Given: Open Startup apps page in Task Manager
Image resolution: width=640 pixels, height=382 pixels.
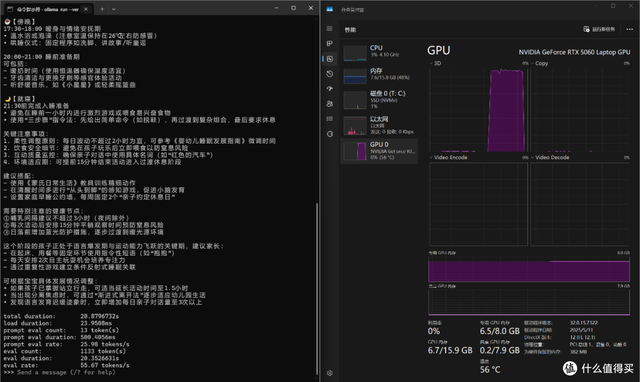Looking at the screenshot, I should click(330, 89).
